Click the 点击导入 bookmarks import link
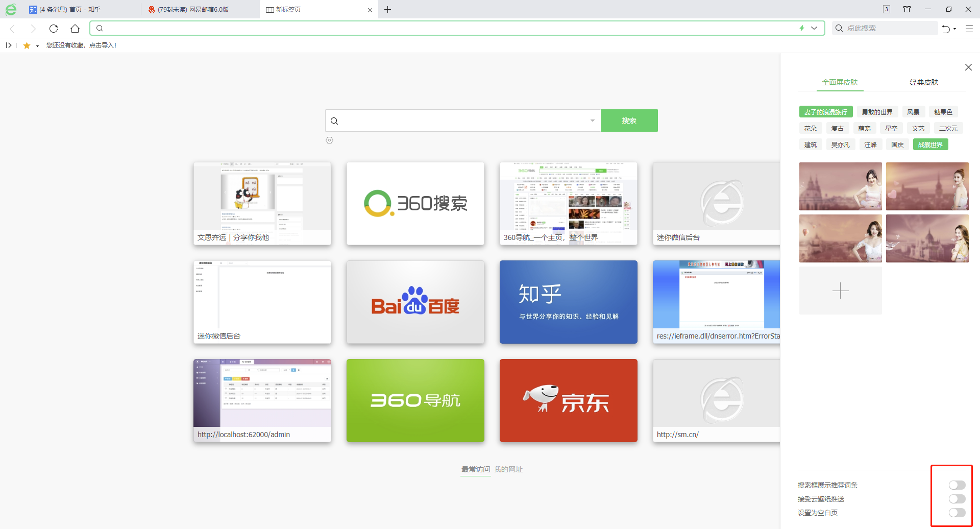 pos(103,45)
